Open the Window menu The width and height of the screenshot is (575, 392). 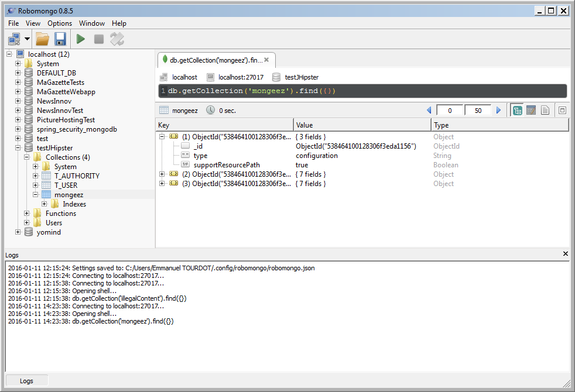coord(92,23)
